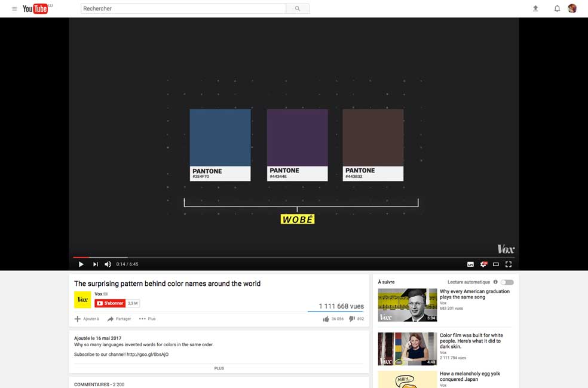Click Partager to share the video

(x=119, y=319)
